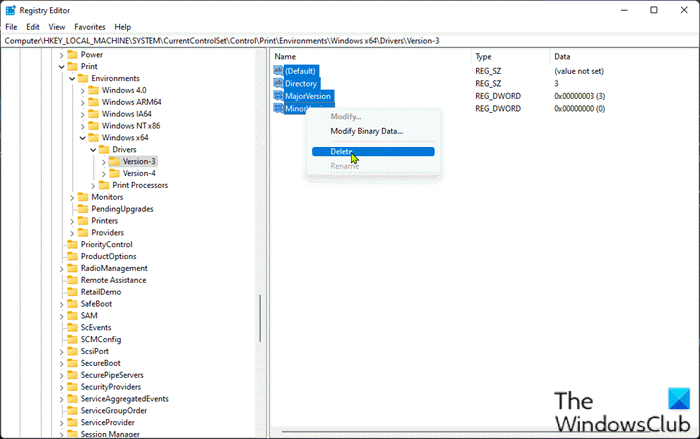The width and height of the screenshot is (700, 439).
Task: Click the Windows NT x86 folder icon
Action: [93, 126]
